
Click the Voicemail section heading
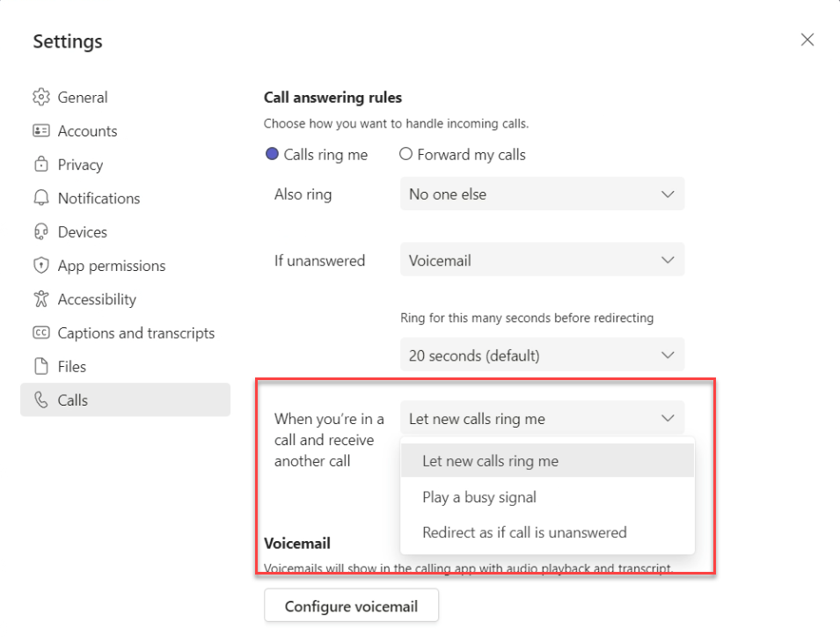tap(296, 543)
